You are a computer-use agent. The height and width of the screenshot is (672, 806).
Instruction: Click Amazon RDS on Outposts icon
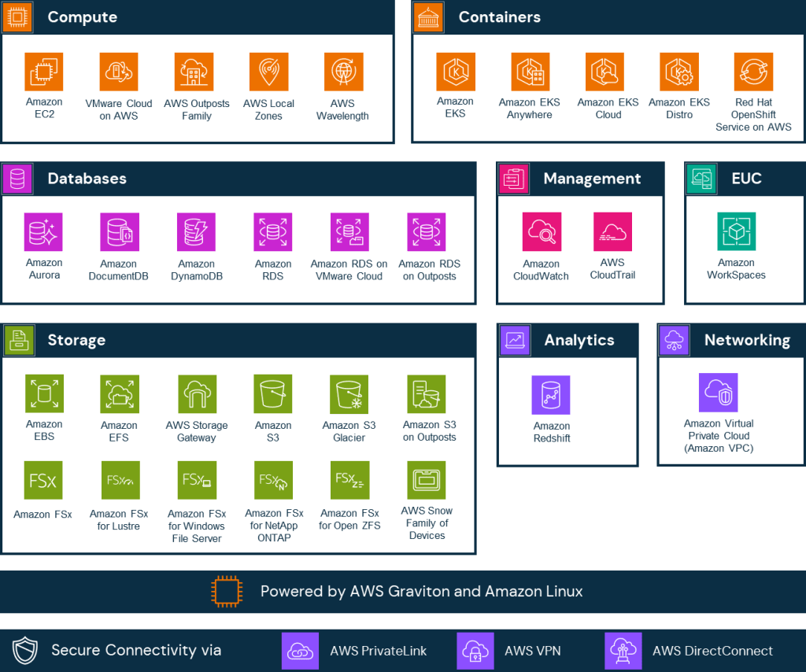click(x=426, y=232)
